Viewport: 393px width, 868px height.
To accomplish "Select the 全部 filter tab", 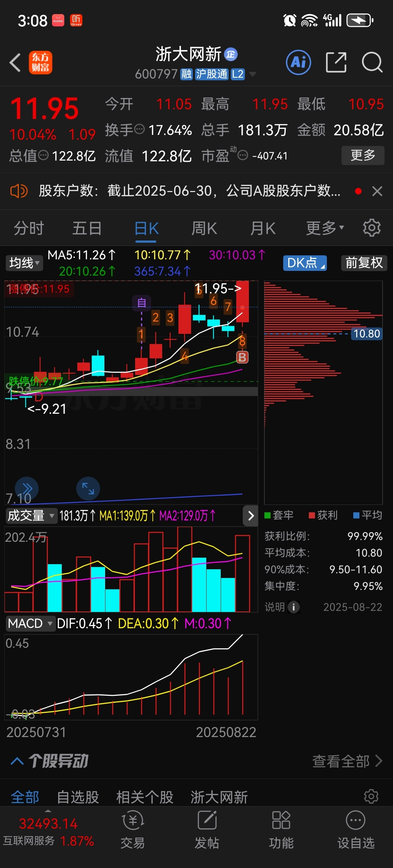I will point(25,797).
